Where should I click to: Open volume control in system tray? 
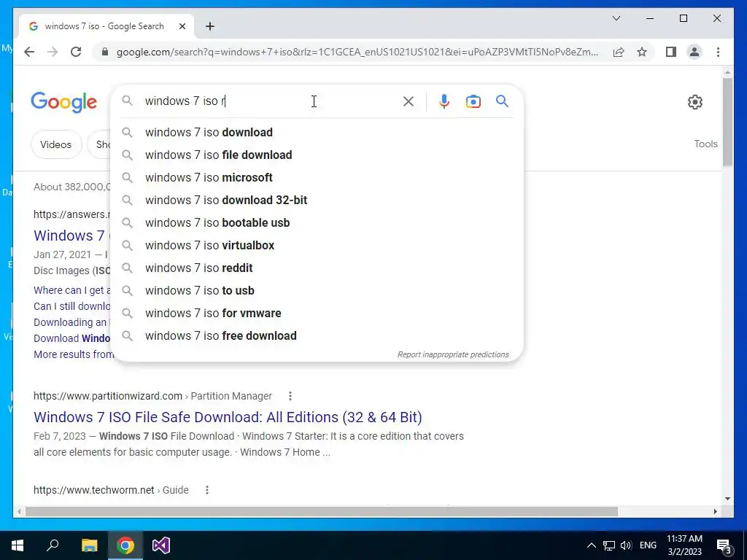(x=627, y=545)
